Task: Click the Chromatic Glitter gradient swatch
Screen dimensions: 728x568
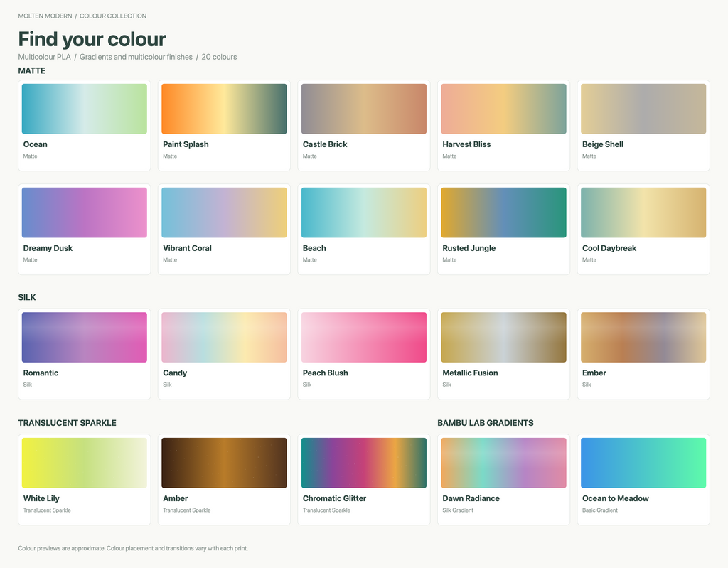Action: coord(364,463)
